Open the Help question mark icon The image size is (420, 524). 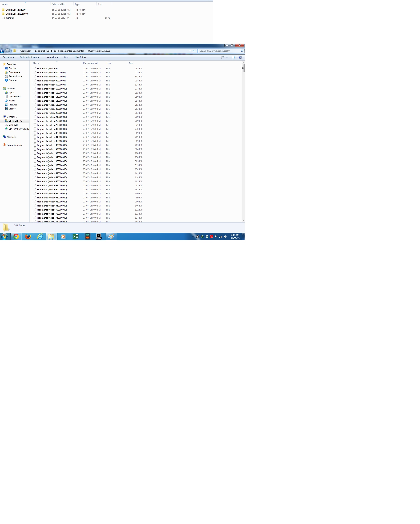[x=240, y=58]
